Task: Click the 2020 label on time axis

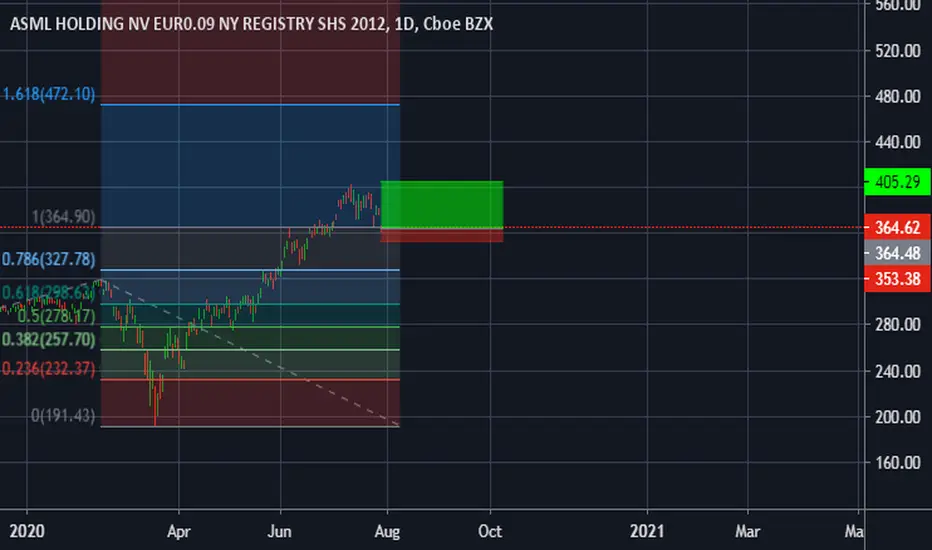Action: 27,531
